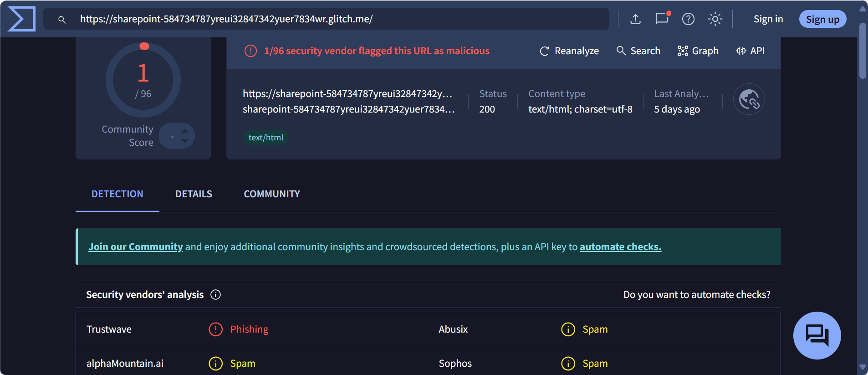Open the chat floating button
The width and height of the screenshot is (868, 375).
tap(817, 336)
